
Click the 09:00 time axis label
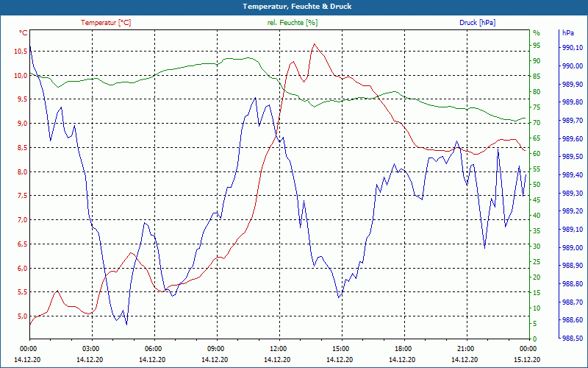tap(215, 348)
